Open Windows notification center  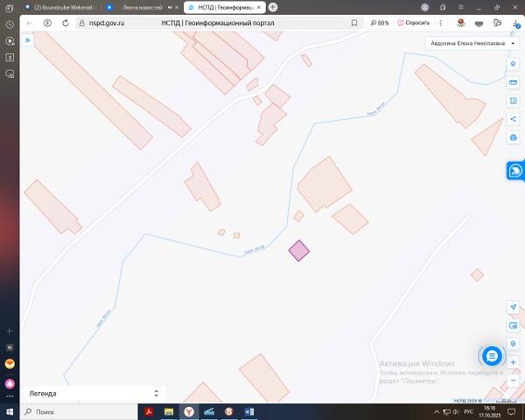tap(511, 411)
